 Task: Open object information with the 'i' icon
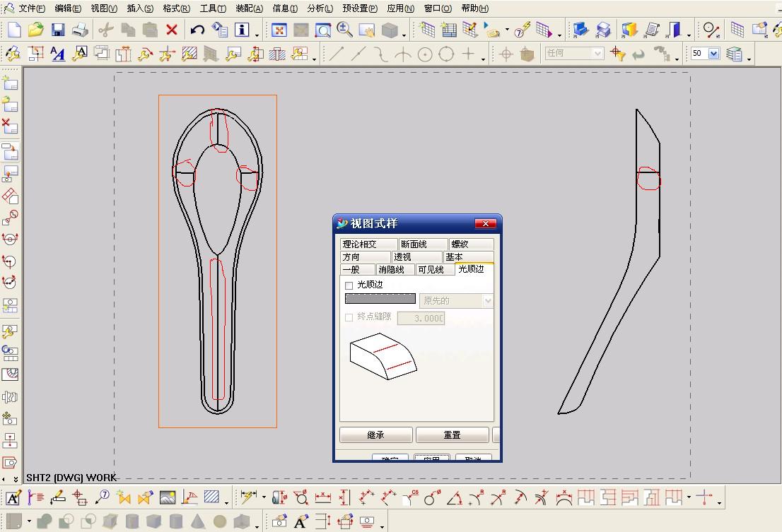(x=242, y=30)
